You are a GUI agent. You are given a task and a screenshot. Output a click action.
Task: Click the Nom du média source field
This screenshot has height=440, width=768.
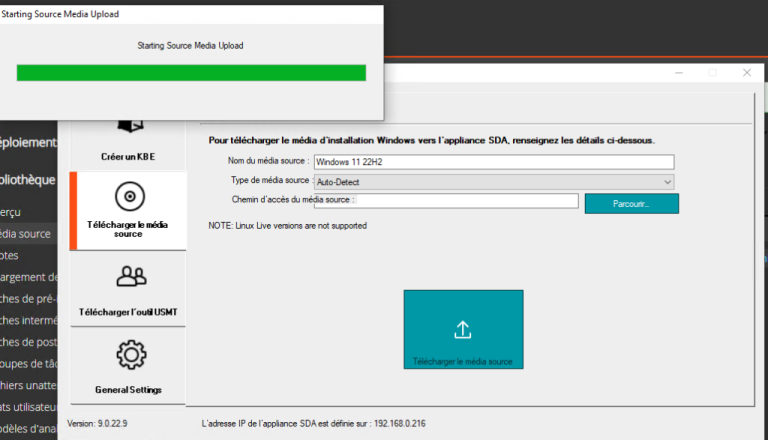[494, 162]
